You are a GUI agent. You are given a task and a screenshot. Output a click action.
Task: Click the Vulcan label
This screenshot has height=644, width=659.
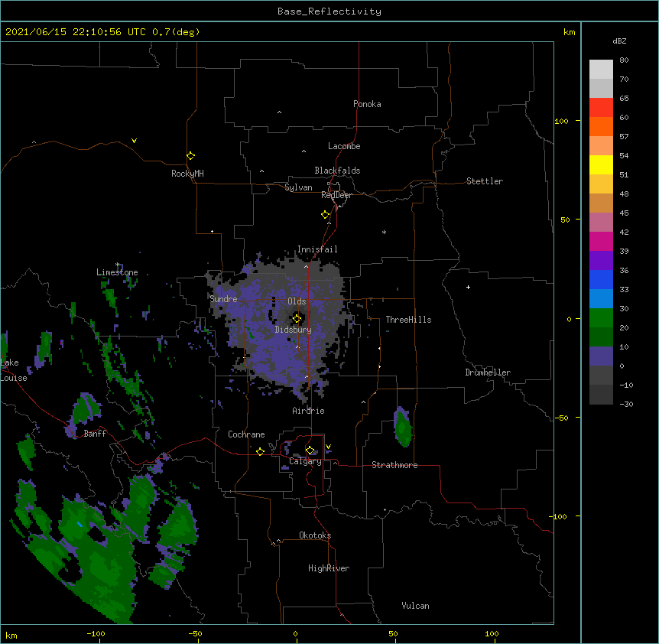click(x=415, y=606)
